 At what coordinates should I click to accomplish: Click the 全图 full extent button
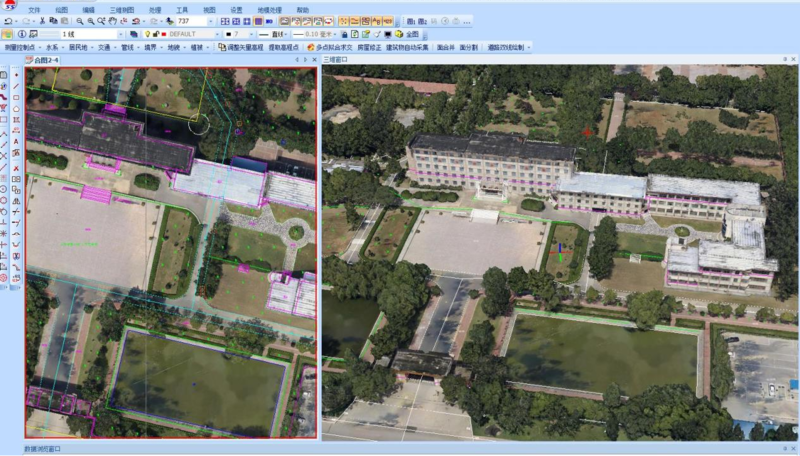pos(410,34)
